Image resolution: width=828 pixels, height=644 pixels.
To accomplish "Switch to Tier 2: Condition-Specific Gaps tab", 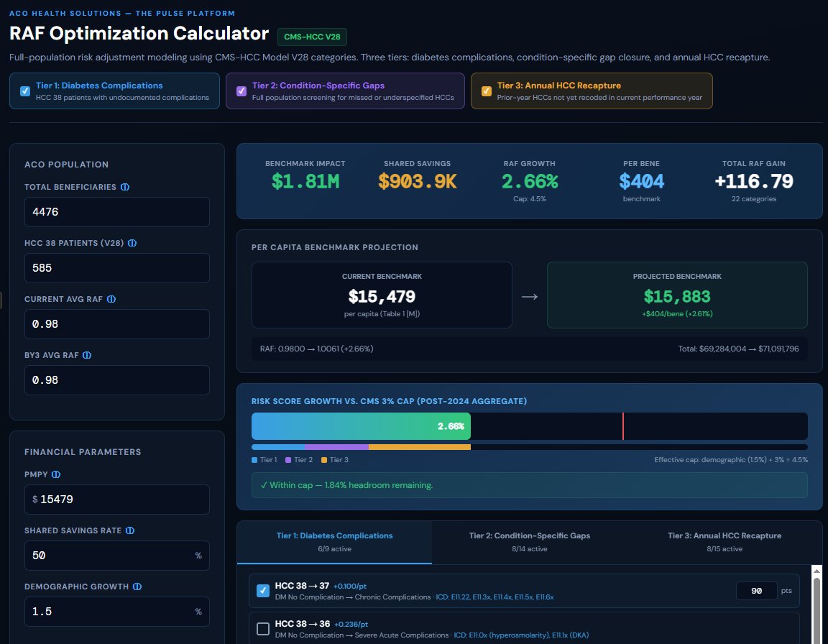I will [x=529, y=542].
